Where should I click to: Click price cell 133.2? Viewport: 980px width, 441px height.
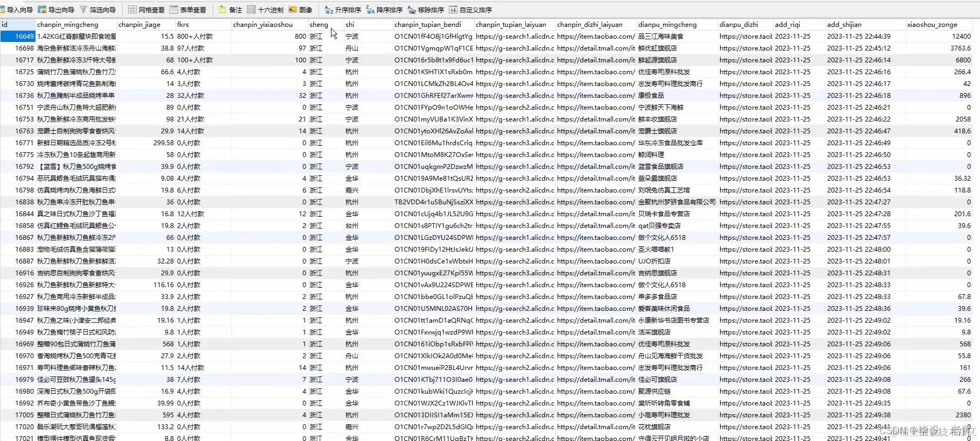[x=146, y=426]
